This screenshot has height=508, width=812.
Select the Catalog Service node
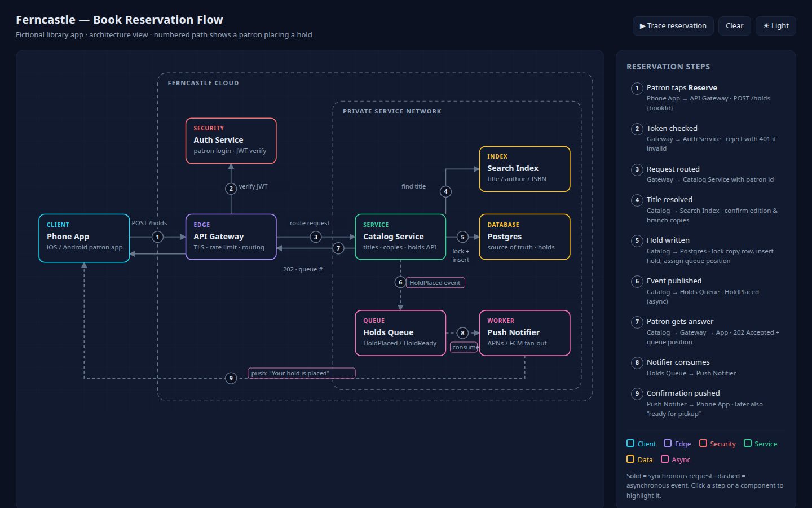400,237
